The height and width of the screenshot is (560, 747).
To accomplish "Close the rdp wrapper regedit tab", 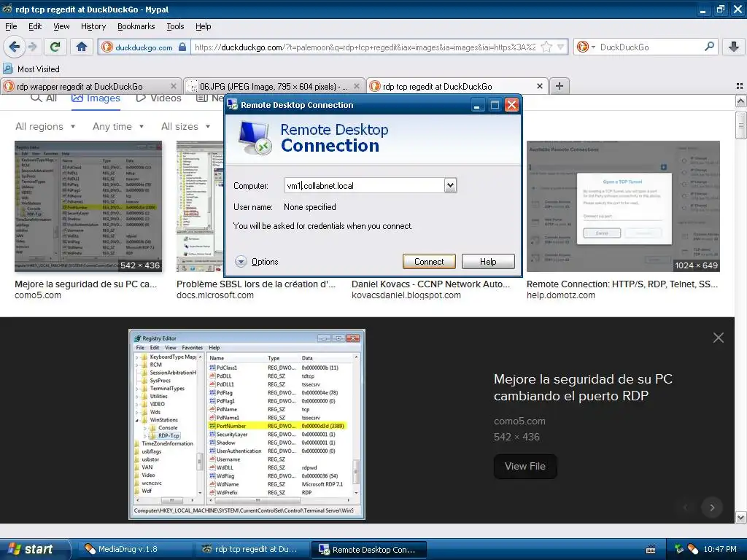I will [174, 86].
